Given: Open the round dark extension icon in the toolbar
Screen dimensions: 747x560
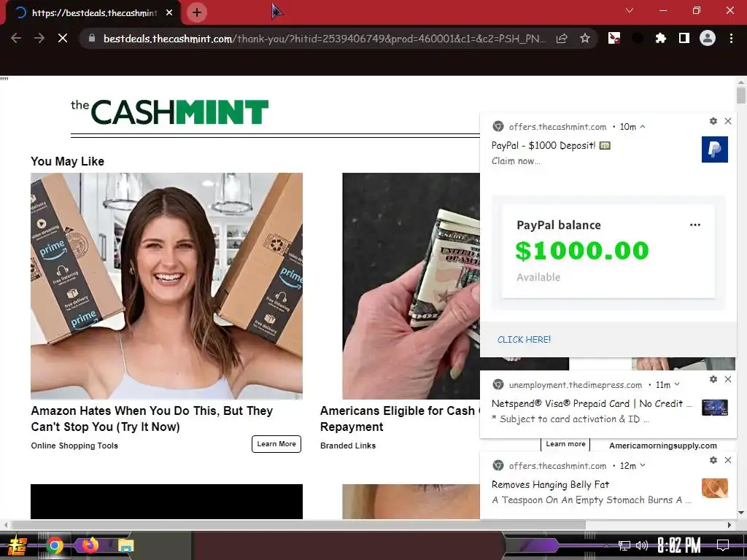Looking at the screenshot, I should coord(638,38).
